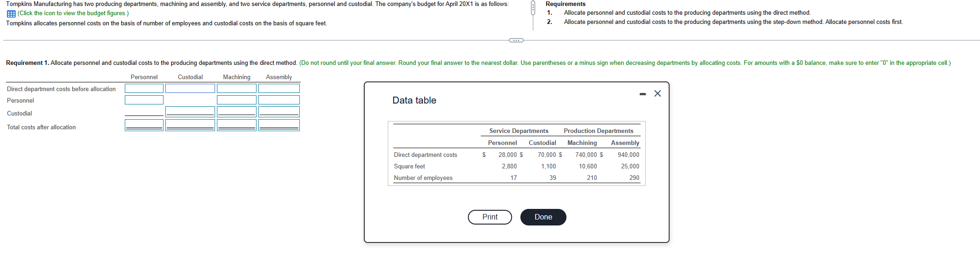Select Total costs Assembly column input
Viewport: 980px width, 277px height.
coord(279,125)
